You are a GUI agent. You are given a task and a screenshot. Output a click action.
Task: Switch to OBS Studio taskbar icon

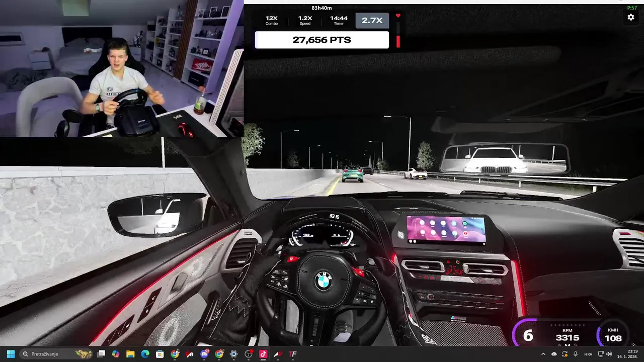point(248,354)
